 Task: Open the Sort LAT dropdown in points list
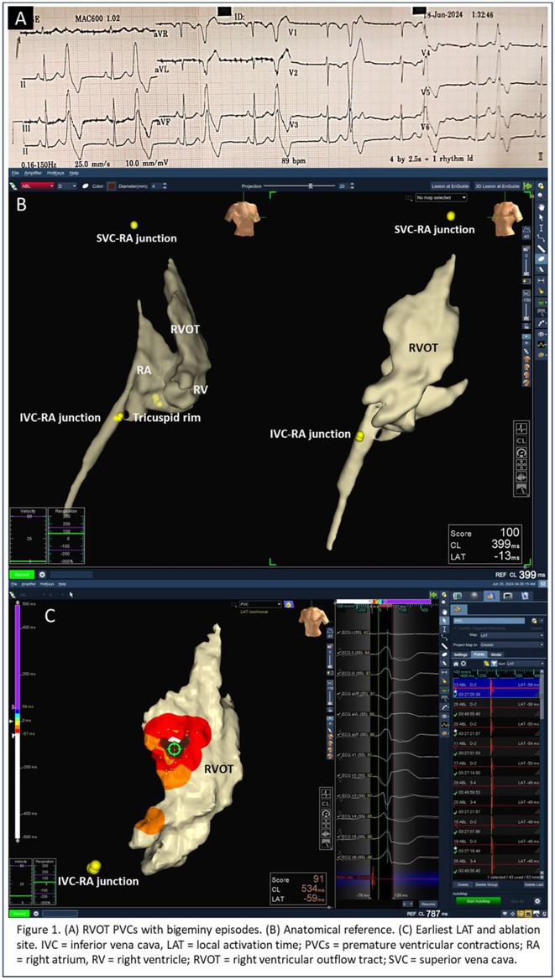coord(525,664)
